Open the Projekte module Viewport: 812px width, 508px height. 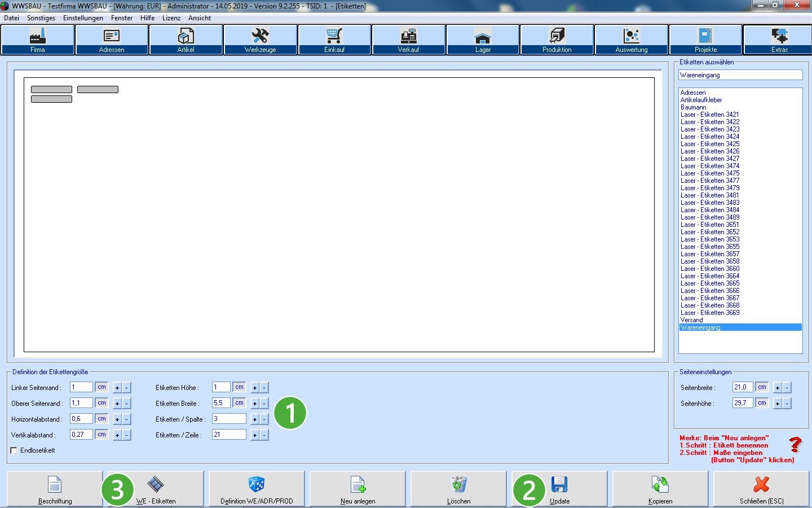coord(705,40)
